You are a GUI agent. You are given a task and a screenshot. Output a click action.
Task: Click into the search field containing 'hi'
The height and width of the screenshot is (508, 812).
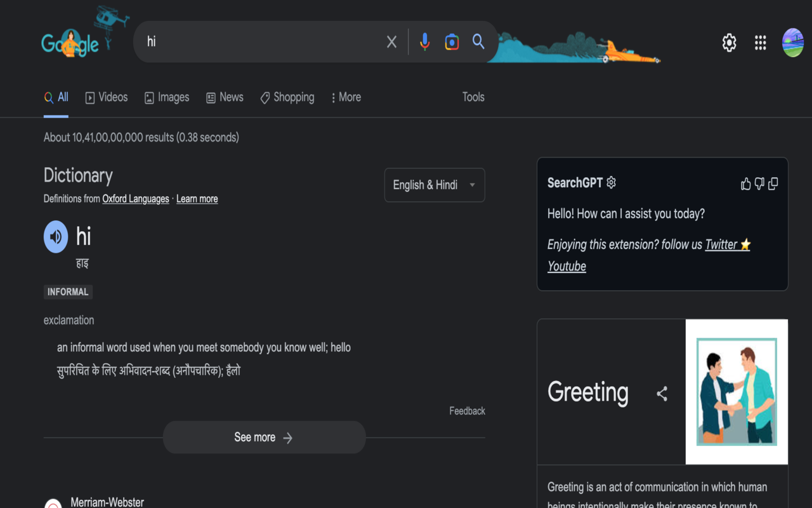pos(260,42)
